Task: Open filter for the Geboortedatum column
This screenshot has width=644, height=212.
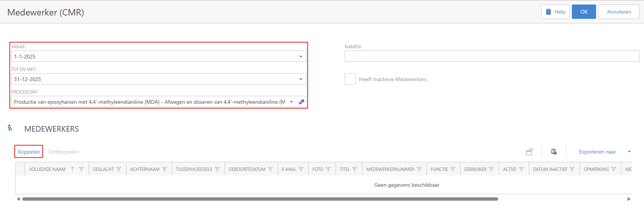Action: click(x=271, y=169)
